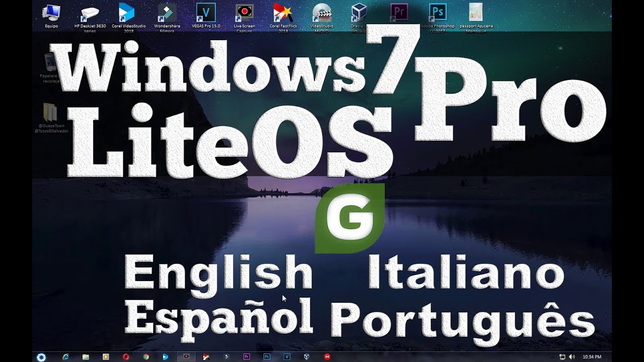
Task: Open the Premiere Pro desktop shortcut
Action: 398,12
